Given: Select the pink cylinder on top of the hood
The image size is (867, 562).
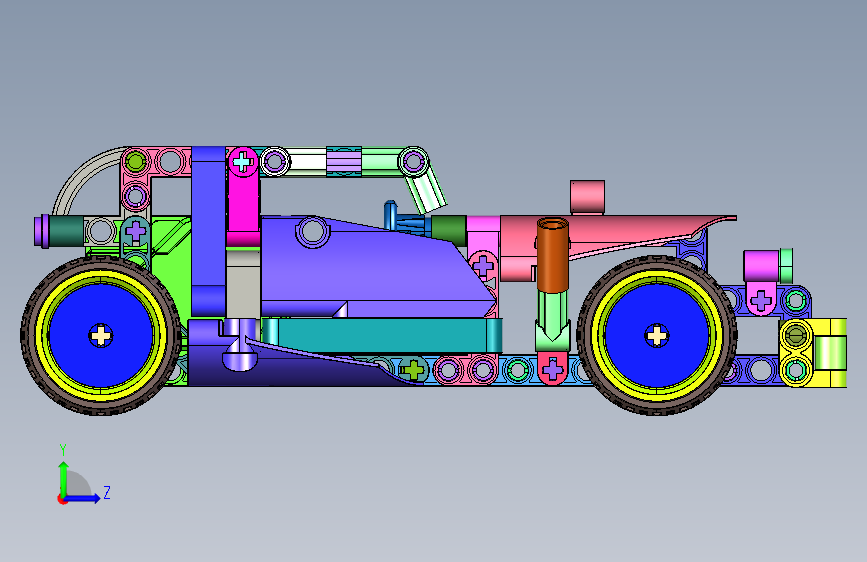Looking at the screenshot, I should (x=587, y=196).
